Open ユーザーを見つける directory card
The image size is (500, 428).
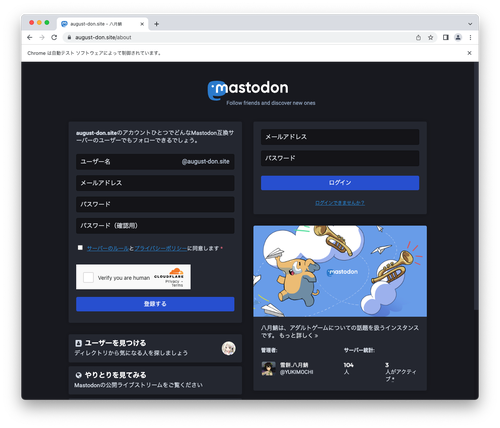pos(155,348)
